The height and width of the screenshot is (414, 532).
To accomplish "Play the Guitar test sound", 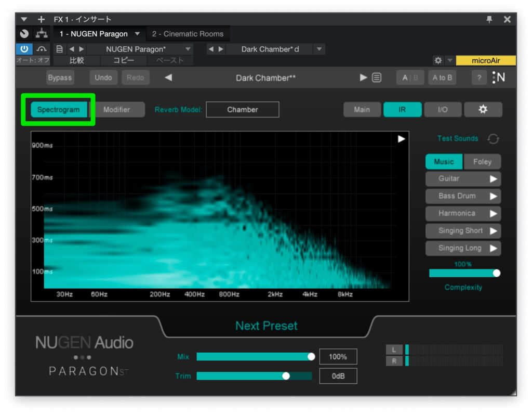I will [x=493, y=179].
